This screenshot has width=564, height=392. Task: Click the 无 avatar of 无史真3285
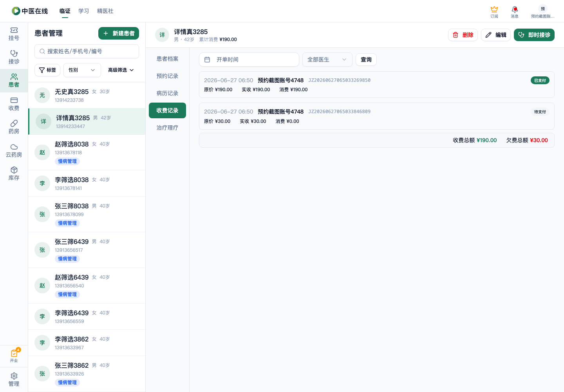point(42,95)
